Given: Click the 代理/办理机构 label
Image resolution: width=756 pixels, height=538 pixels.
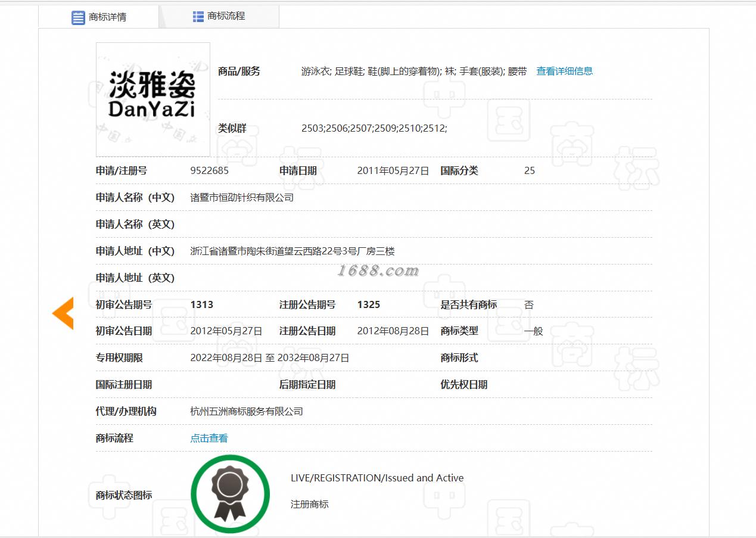Looking at the screenshot, I should coord(126,411).
